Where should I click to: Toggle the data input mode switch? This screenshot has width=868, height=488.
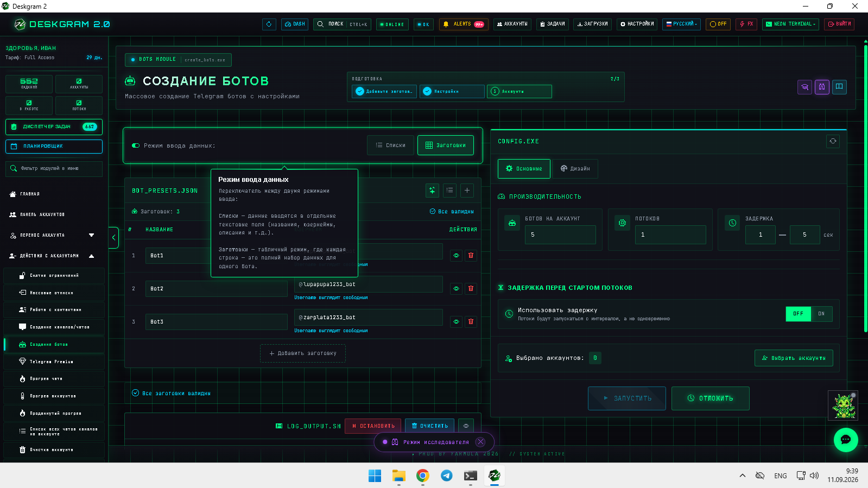pos(136,145)
